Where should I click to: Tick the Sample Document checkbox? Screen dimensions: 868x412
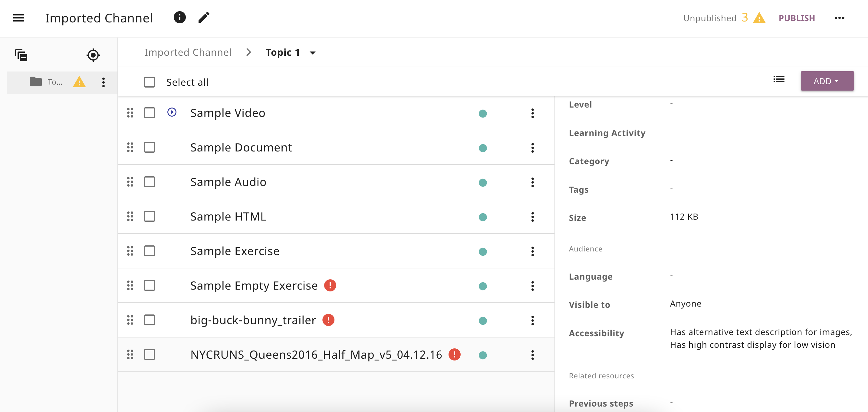click(x=149, y=147)
